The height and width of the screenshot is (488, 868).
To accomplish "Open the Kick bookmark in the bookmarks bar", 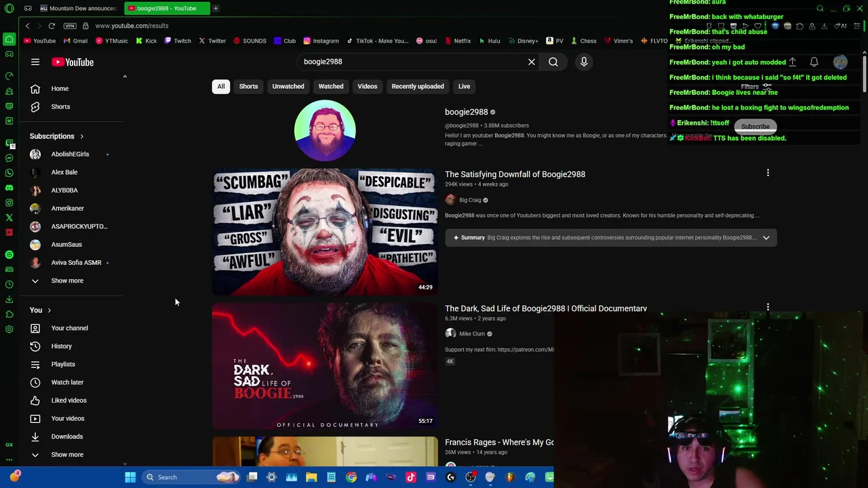I will pos(146,41).
